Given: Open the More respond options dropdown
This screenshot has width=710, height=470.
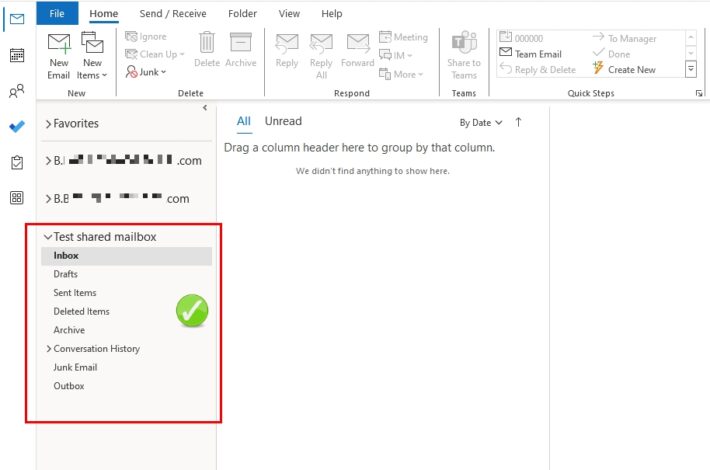Looking at the screenshot, I should point(401,74).
